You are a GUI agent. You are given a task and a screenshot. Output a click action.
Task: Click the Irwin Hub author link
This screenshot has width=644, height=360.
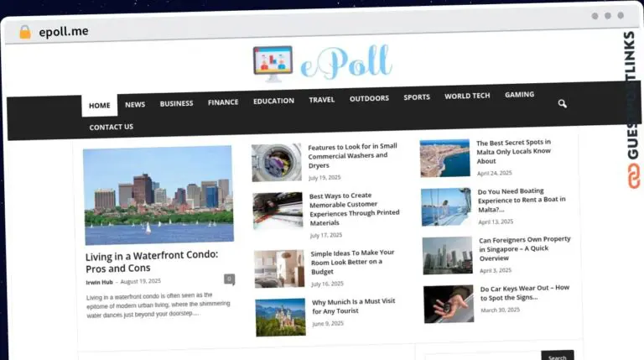pyautogui.click(x=100, y=282)
